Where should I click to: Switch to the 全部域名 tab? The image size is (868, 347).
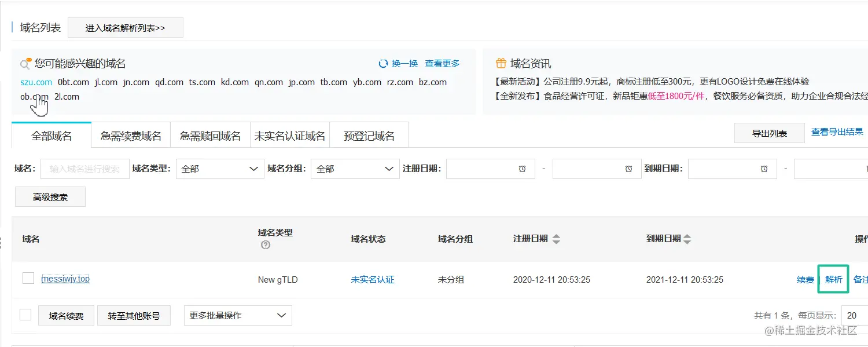point(52,136)
